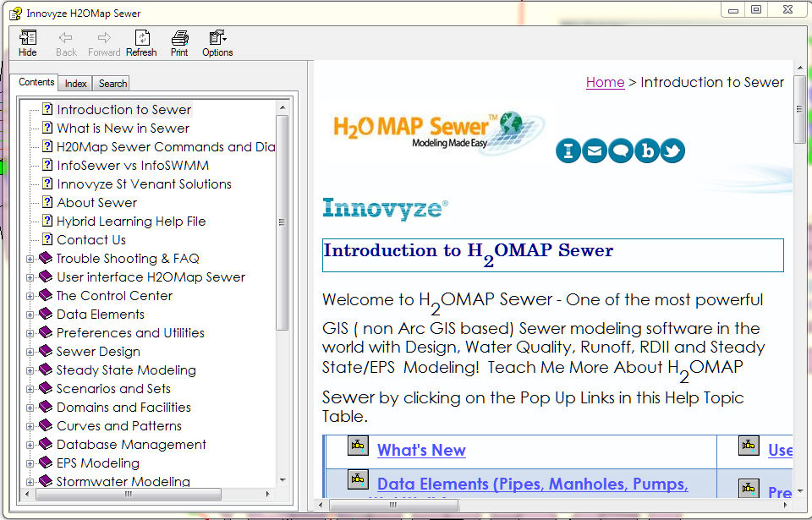Screen dimensions: 812x520
Task: Select Hybrid Learning Help File topic
Action: pyautogui.click(x=131, y=222)
